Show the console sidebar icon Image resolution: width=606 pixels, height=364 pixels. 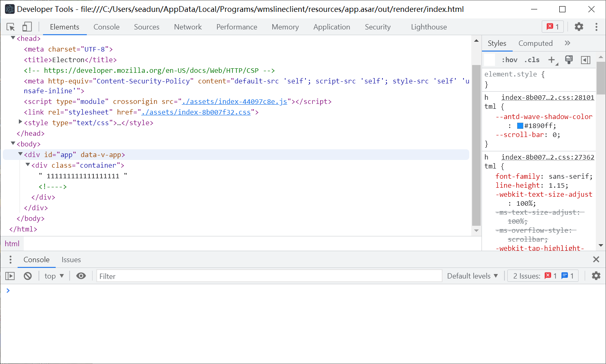tap(10, 276)
